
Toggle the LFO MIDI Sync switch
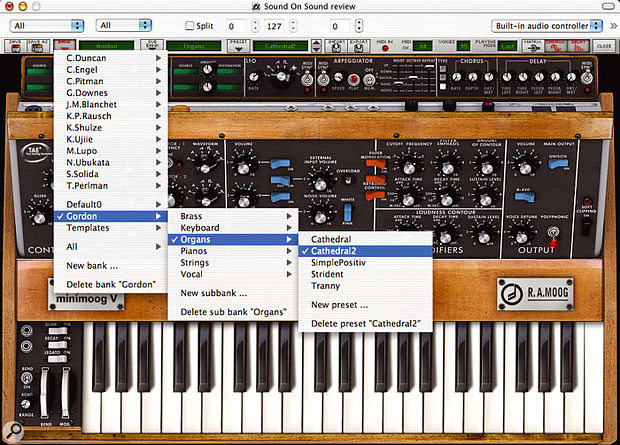306,79
